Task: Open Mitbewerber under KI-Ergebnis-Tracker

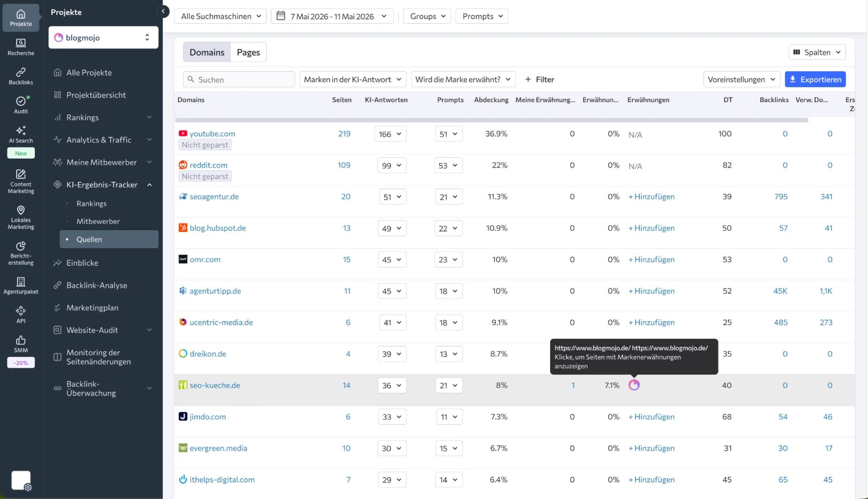Action: pos(98,221)
